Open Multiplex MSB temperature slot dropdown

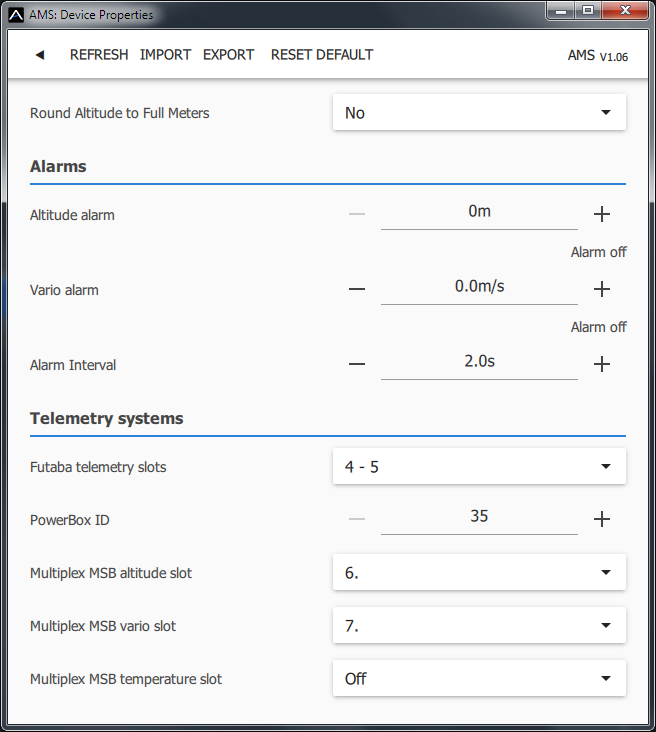479,678
